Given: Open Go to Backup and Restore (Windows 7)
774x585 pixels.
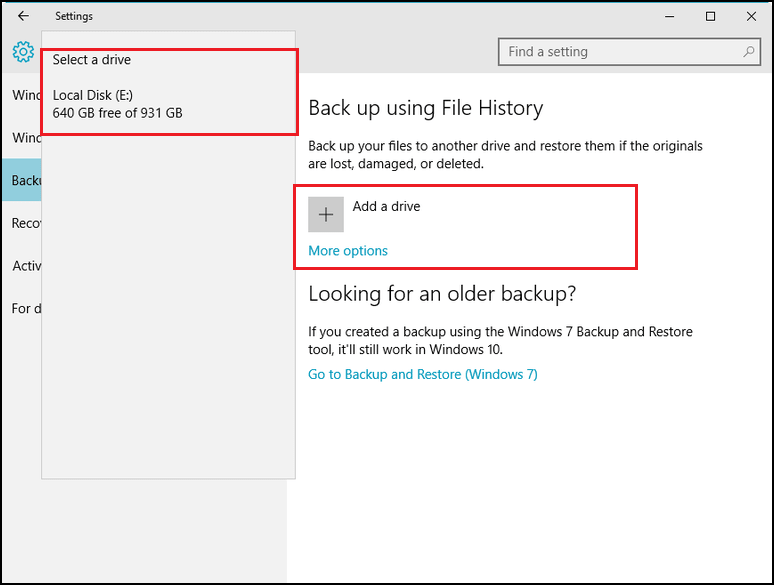Looking at the screenshot, I should pyautogui.click(x=422, y=374).
